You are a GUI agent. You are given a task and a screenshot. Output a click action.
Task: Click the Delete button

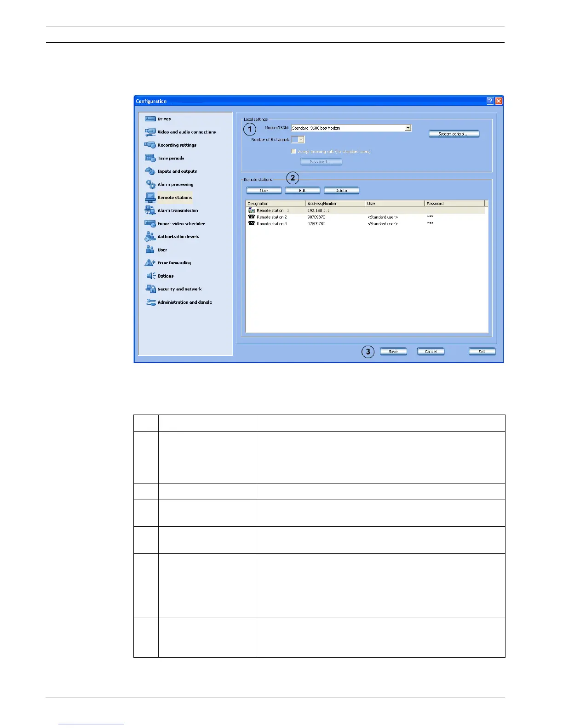pos(341,190)
